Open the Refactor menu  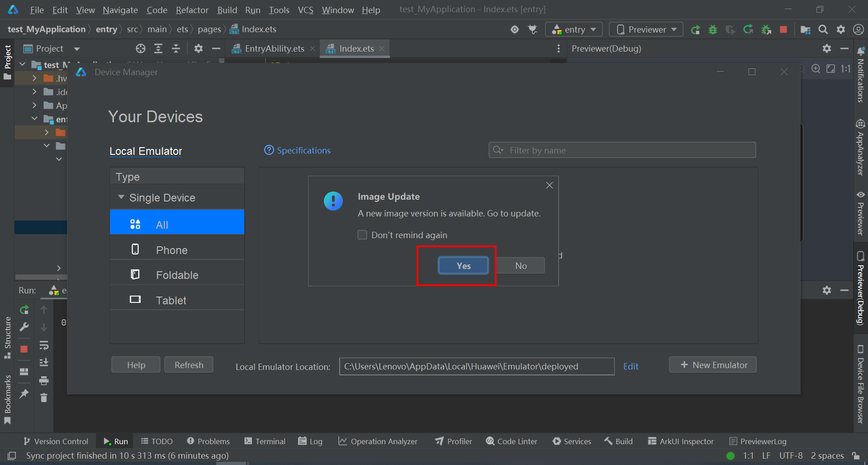tap(192, 10)
